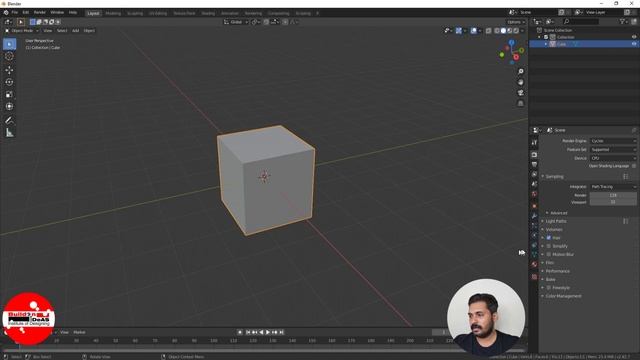The image size is (640, 360).
Task: Click the Play animation button
Action: click(268, 332)
